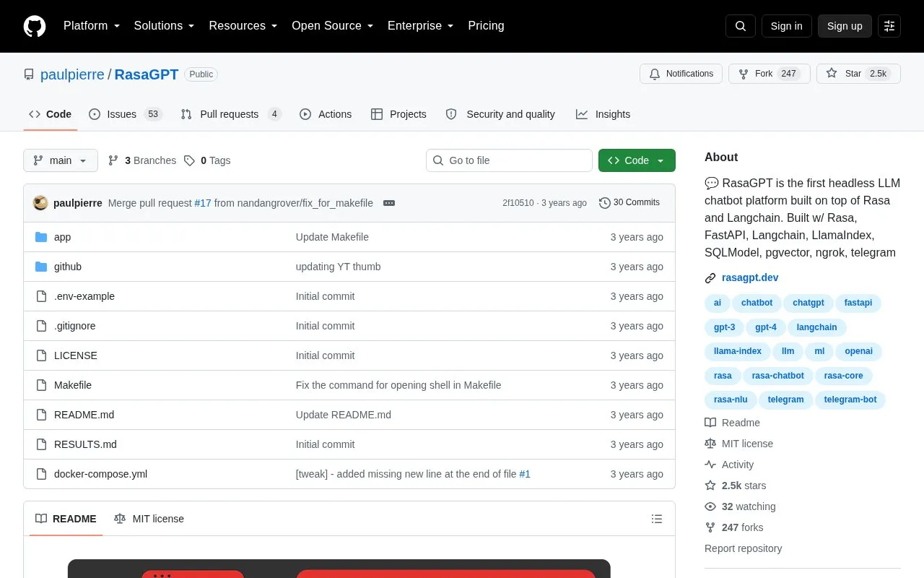
Task: Select the telegram-bot topic tag
Action: coord(850,400)
